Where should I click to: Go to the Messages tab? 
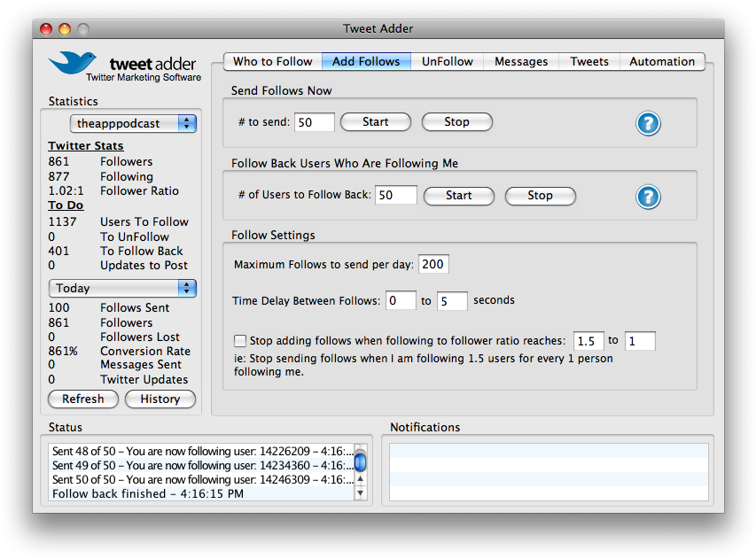(x=521, y=62)
